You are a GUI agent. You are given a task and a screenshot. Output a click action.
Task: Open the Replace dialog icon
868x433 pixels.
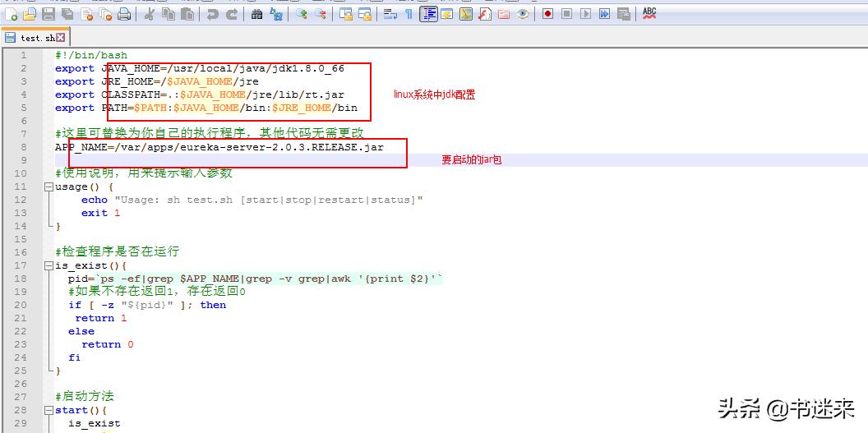click(x=275, y=14)
